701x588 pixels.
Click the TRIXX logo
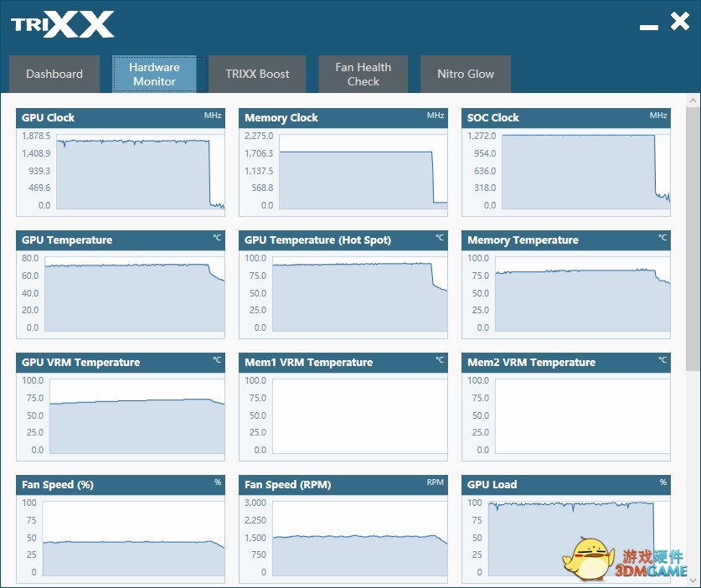coord(63,24)
